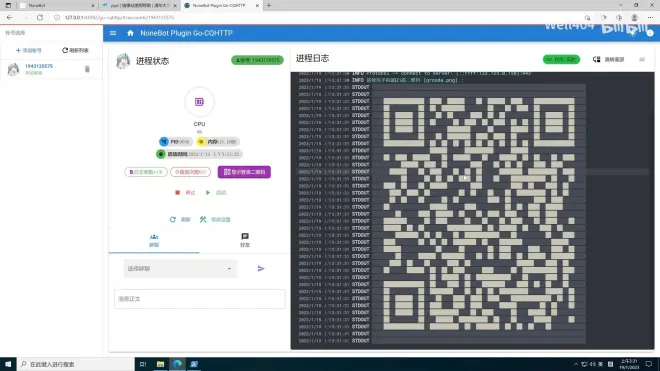
Task: Open modify settings with tools icon
Action: 203,219
